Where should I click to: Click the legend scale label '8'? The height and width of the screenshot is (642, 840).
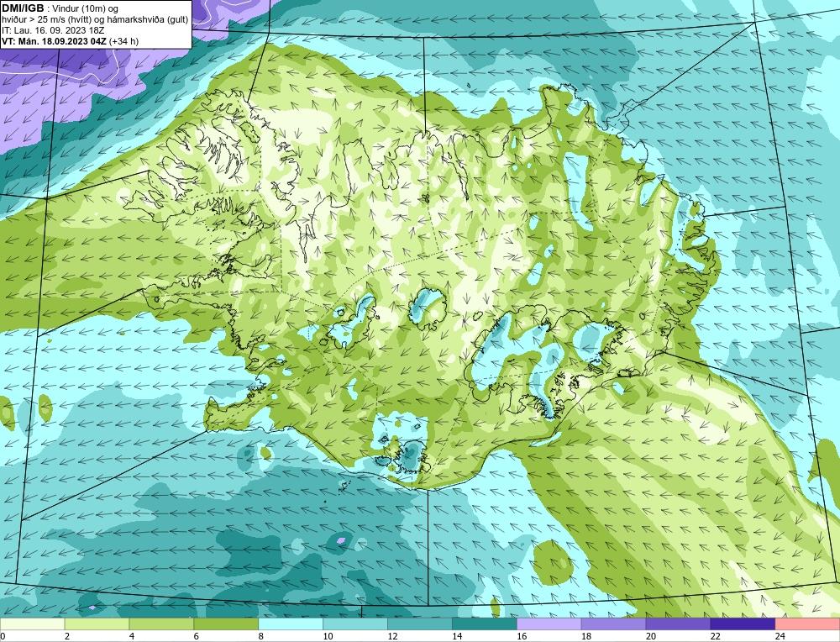point(261,636)
